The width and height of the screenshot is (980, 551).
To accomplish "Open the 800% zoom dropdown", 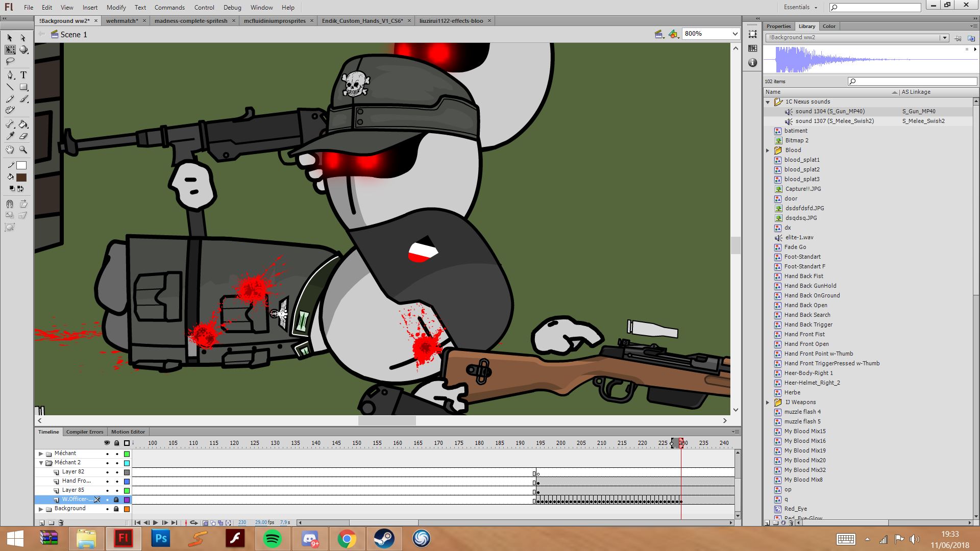I will (734, 34).
